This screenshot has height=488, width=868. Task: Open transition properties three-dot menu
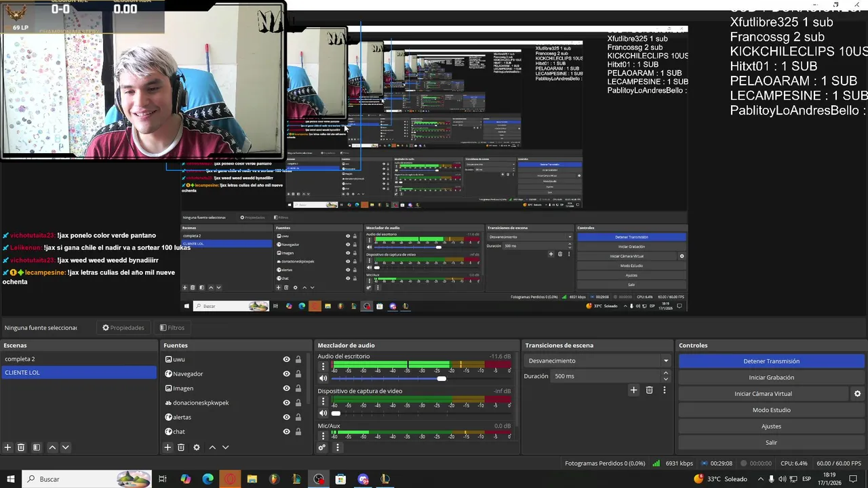click(x=665, y=390)
